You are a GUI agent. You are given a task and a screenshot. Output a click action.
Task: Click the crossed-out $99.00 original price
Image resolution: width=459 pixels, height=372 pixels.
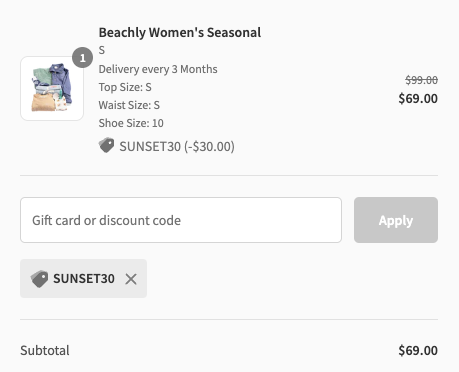click(x=421, y=80)
